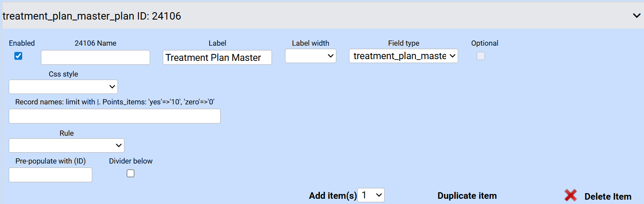Open the Rule dropdown
Image resolution: width=644 pixels, height=204 pixels.
coord(67,145)
